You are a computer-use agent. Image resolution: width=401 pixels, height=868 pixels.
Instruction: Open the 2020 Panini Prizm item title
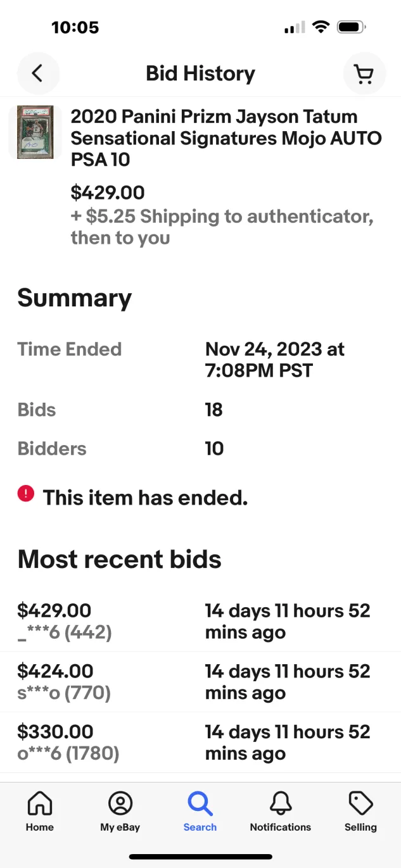pos(226,138)
